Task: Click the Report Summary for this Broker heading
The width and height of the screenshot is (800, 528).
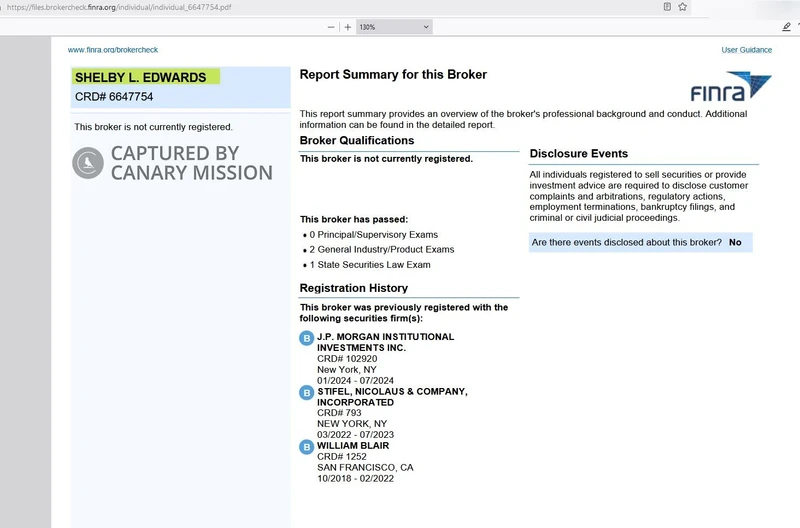Action: tap(393, 74)
